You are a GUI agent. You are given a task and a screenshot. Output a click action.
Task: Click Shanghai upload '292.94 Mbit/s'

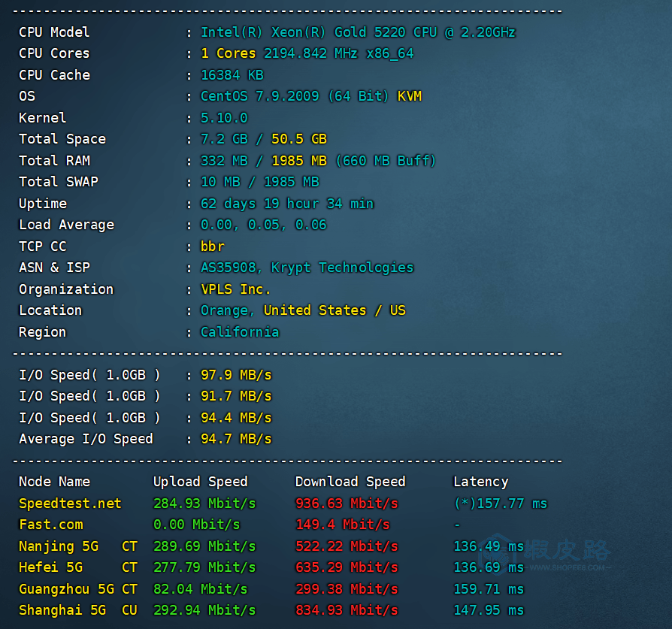[x=204, y=610]
